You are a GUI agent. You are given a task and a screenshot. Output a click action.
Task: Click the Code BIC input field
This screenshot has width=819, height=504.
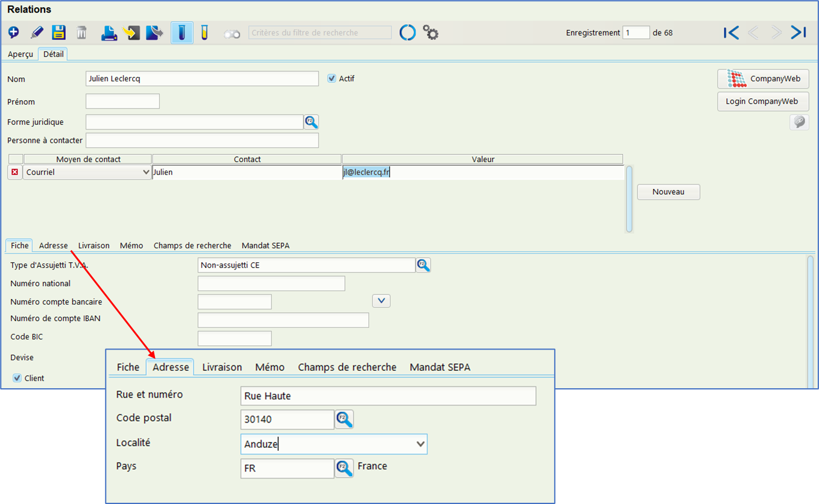click(235, 339)
